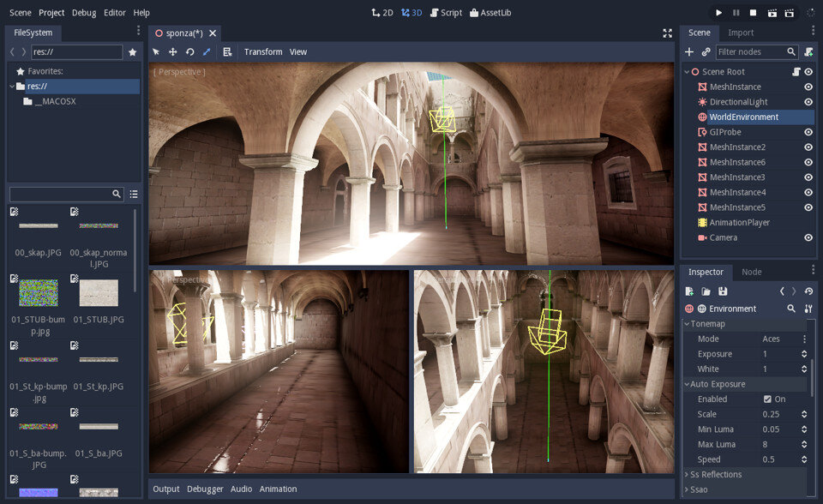This screenshot has height=504, width=823.
Task: Hide MeshInstance2 node
Action: click(808, 147)
